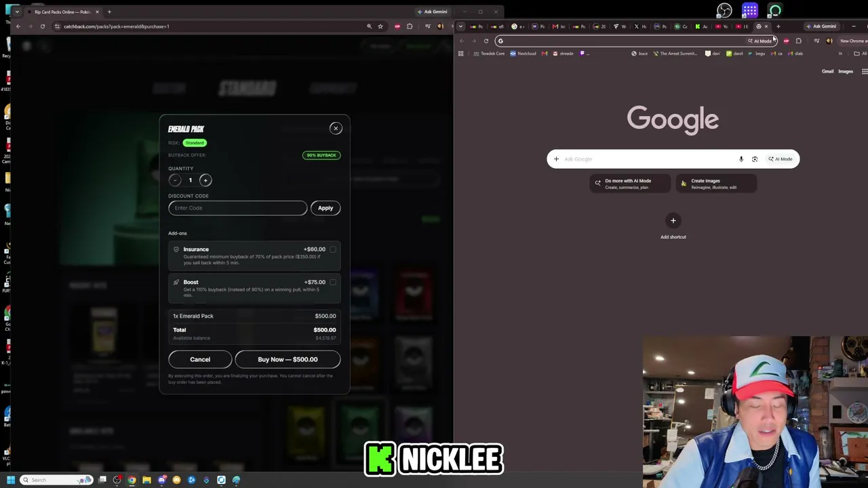Open the purple grid desktop shortcut
868x488 pixels.
click(x=749, y=10)
